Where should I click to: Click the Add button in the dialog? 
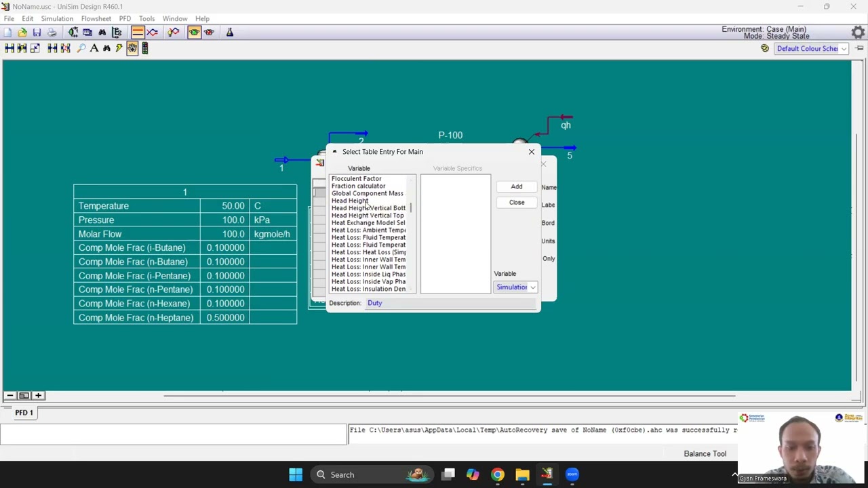point(517,187)
